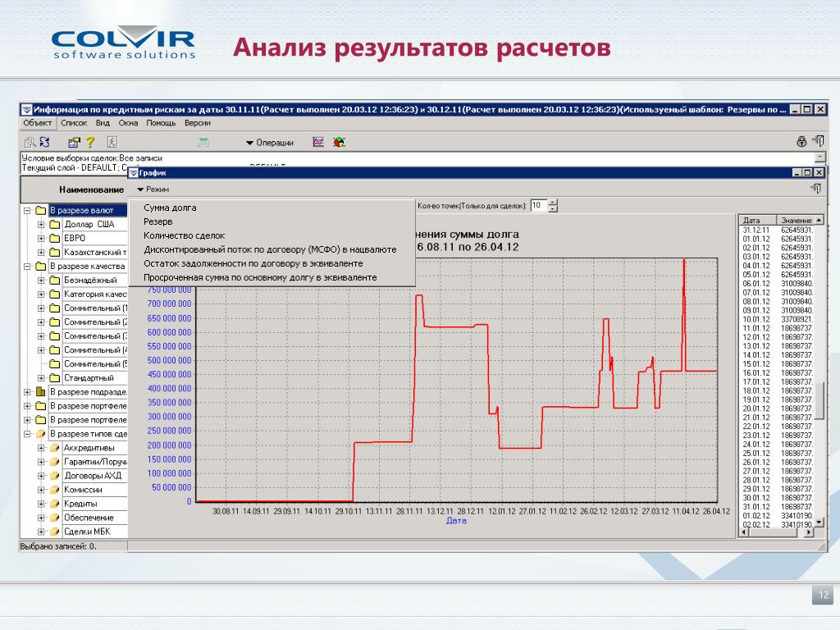This screenshot has height=630, width=840.
Task: Open the Вид menu
Action: tap(103, 123)
